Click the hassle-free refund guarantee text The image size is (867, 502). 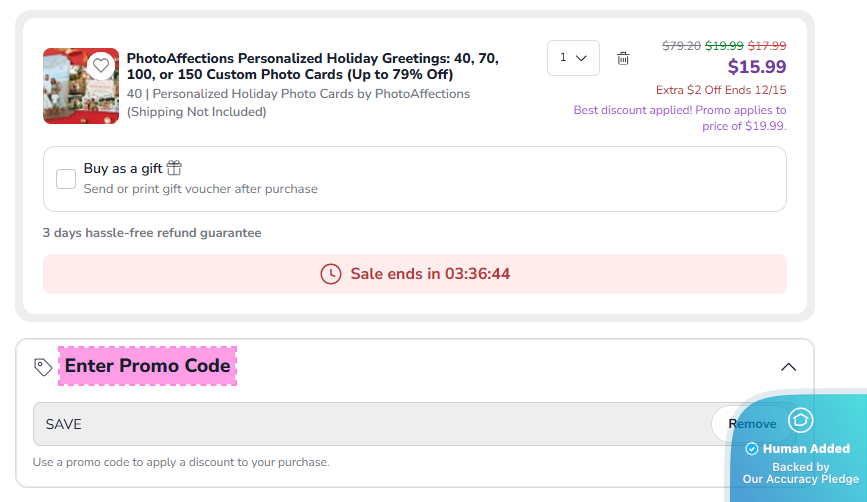[x=152, y=233]
